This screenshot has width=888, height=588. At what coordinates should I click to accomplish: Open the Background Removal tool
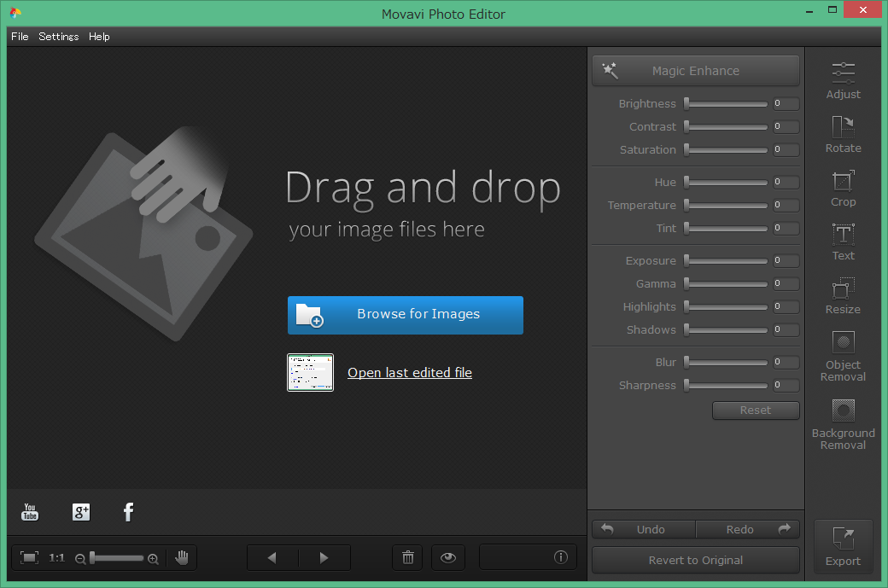[843, 424]
